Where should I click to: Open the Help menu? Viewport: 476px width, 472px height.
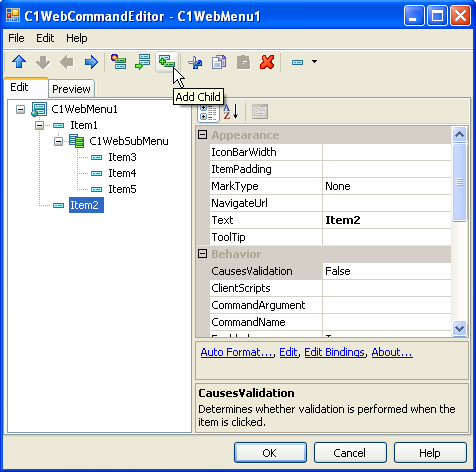click(77, 38)
